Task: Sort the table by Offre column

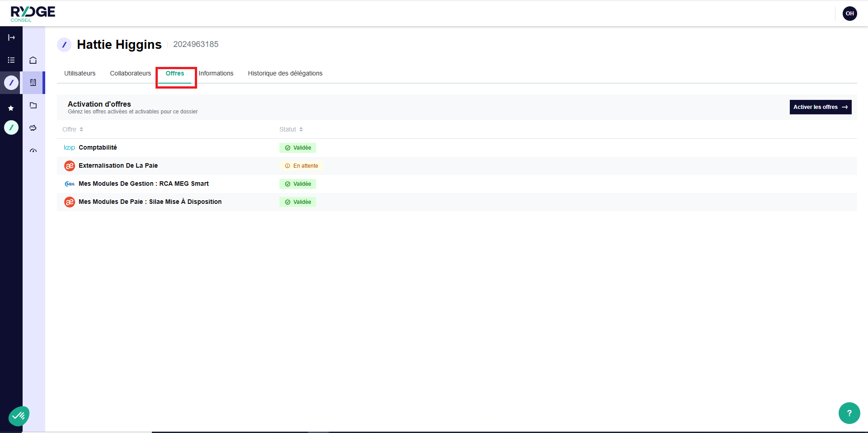Action: point(73,129)
